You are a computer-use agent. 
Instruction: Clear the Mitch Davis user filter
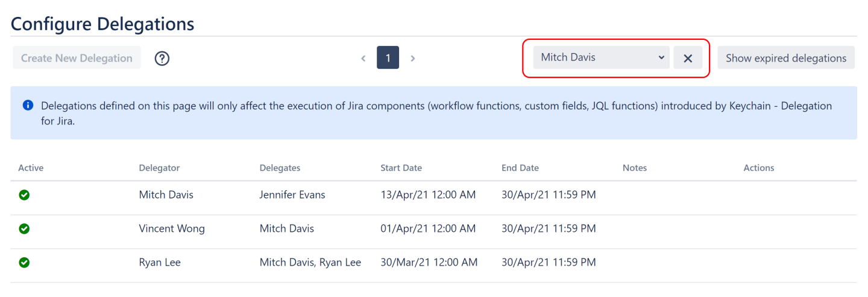(688, 58)
